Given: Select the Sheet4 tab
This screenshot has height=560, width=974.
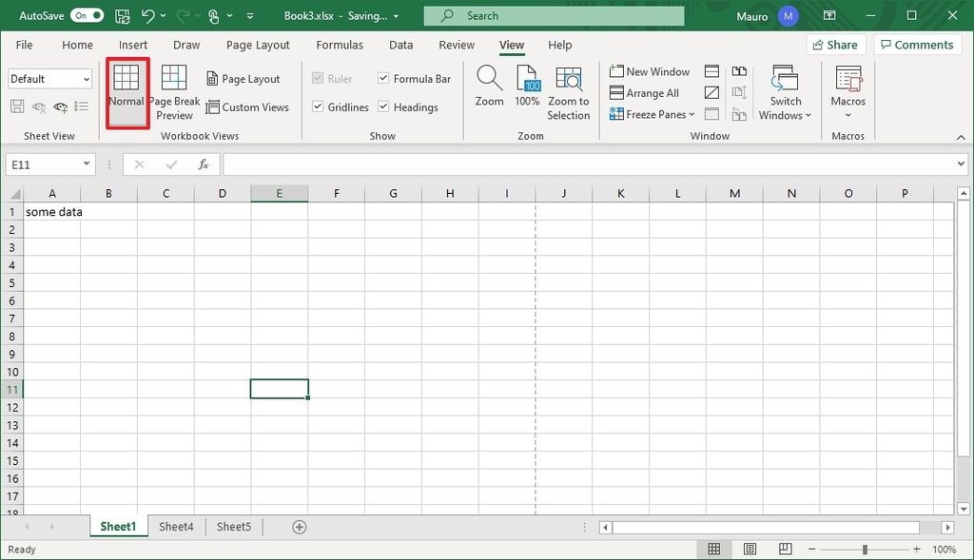Looking at the screenshot, I should coord(176,526).
